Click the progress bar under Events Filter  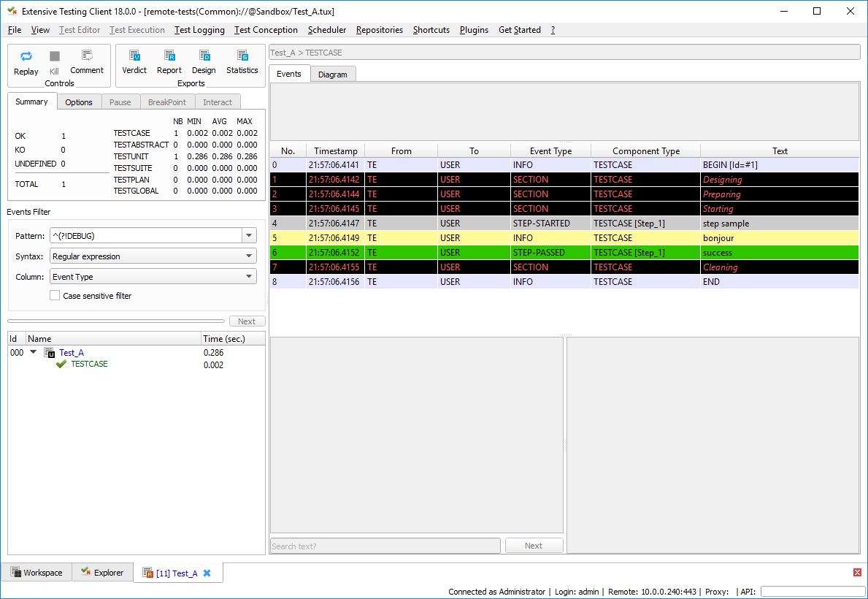[116, 321]
